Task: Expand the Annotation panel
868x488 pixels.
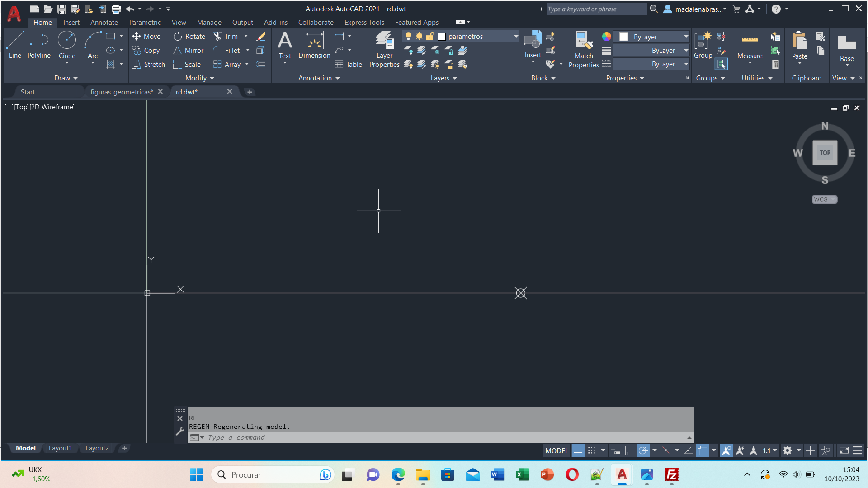Action: coord(319,78)
